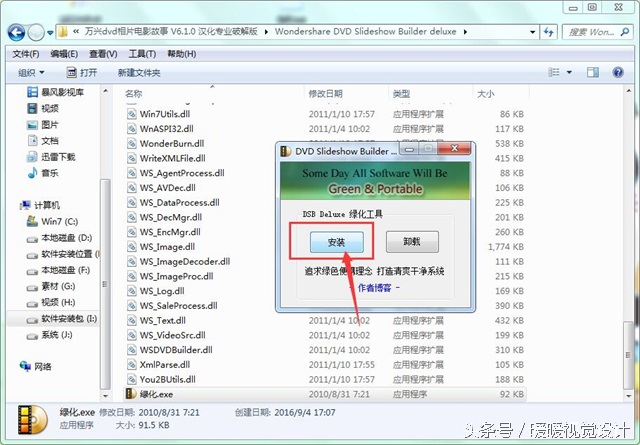The image size is (640, 445).
Task: Select 视频 library in sidebar
Action: tap(43, 108)
